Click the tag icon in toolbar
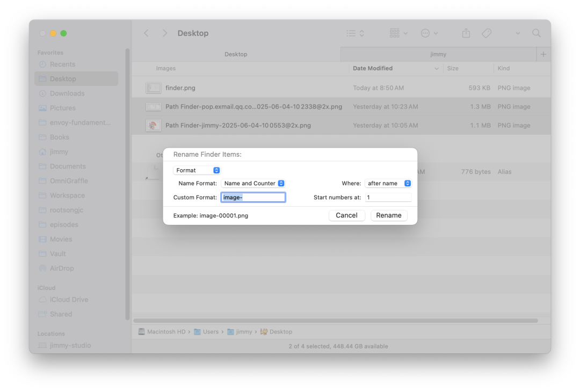Viewport: 580px width, 392px height. click(487, 33)
